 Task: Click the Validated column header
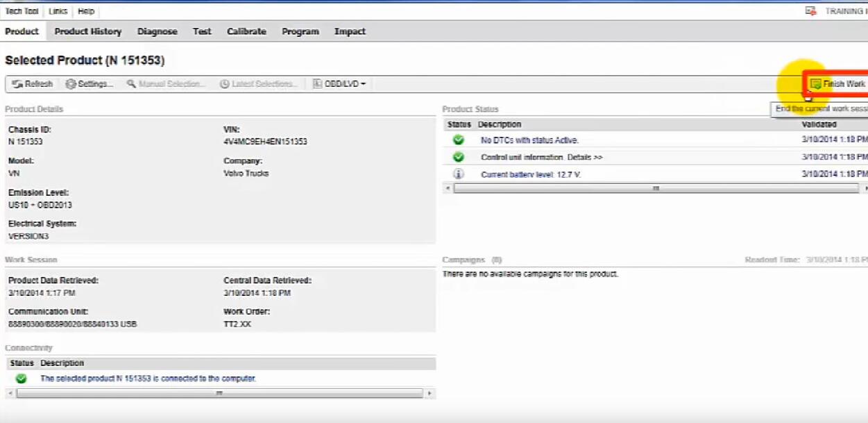(x=819, y=125)
